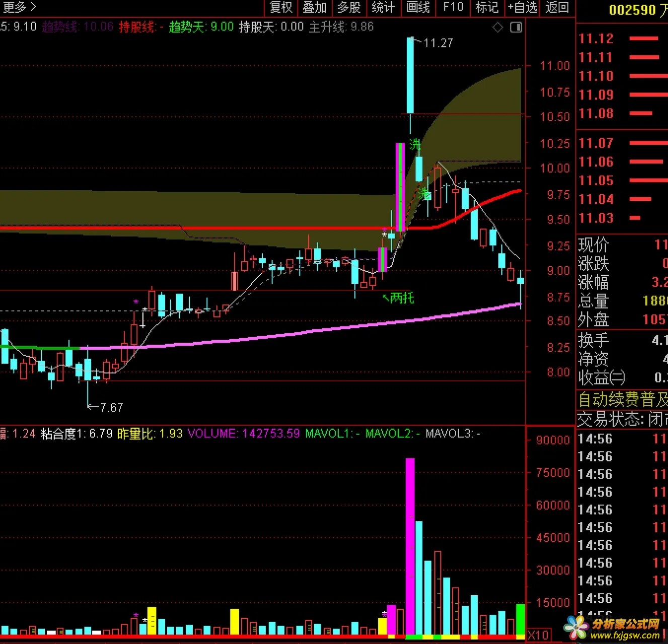Click the 换手 turnover label
The width and height of the screenshot is (668, 644).
click(593, 341)
